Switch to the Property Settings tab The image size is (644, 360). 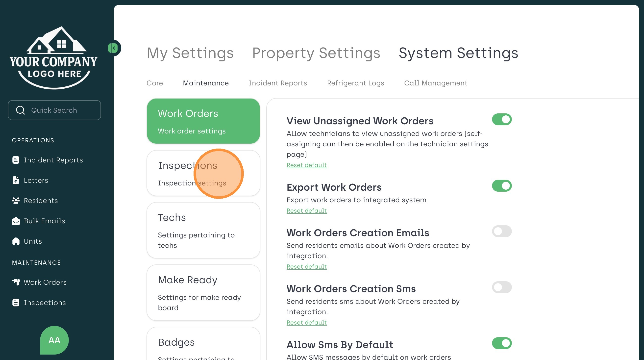316,53
